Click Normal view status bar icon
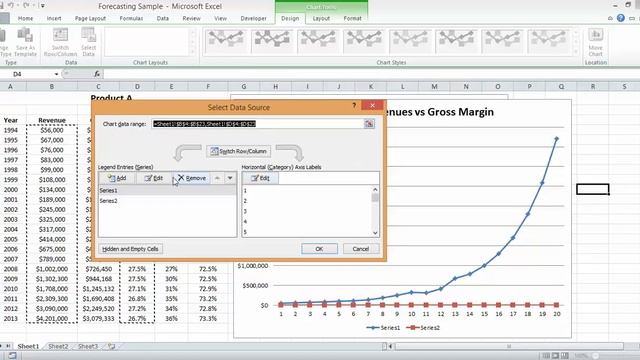This screenshot has width=640, height=360. click(x=546, y=356)
